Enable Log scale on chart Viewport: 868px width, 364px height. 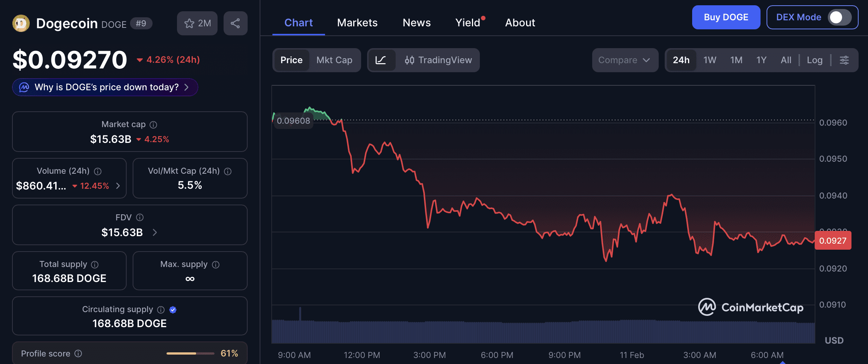click(x=814, y=60)
